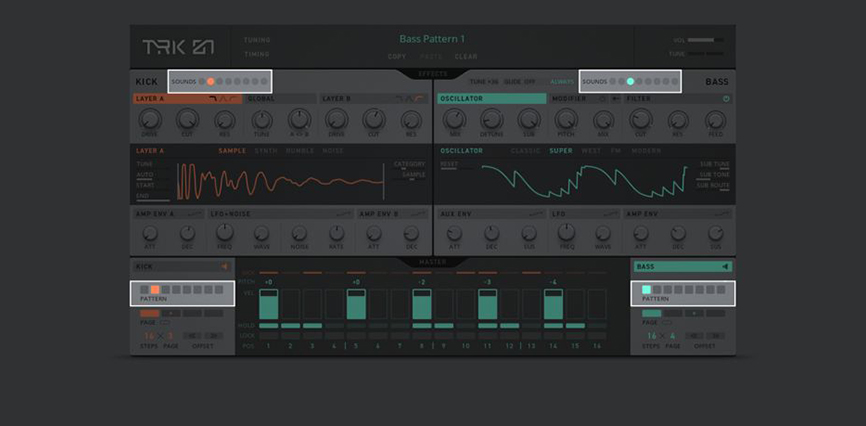Image resolution: width=866 pixels, height=426 pixels.
Task: Expand the EFFECTS panel tab
Action: click(433, 73)
